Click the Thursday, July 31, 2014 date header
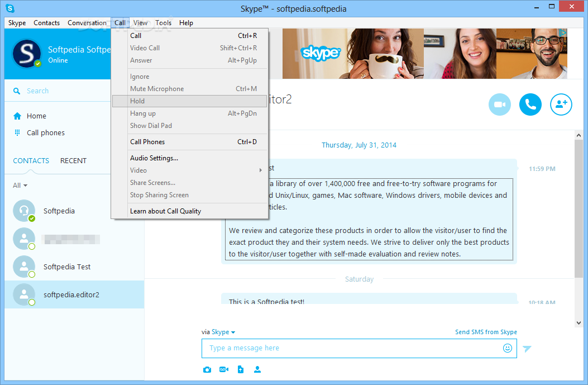The width and height of the screenshot is (588, 385). click(359, 145)
